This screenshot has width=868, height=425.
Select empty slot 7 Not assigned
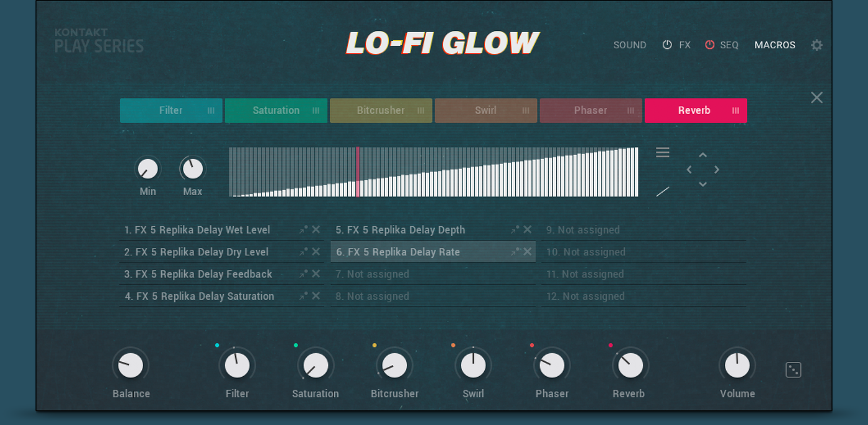click(433, 274)
